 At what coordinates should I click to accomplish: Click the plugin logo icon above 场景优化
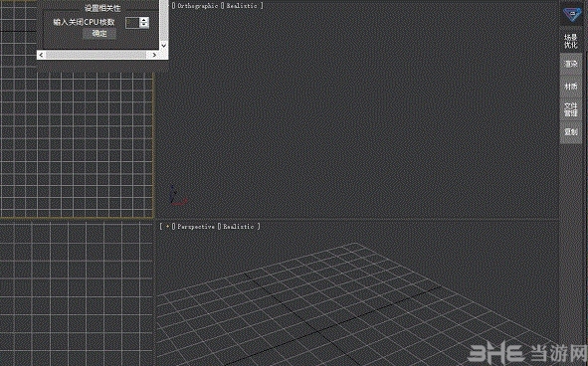(571, 14)
